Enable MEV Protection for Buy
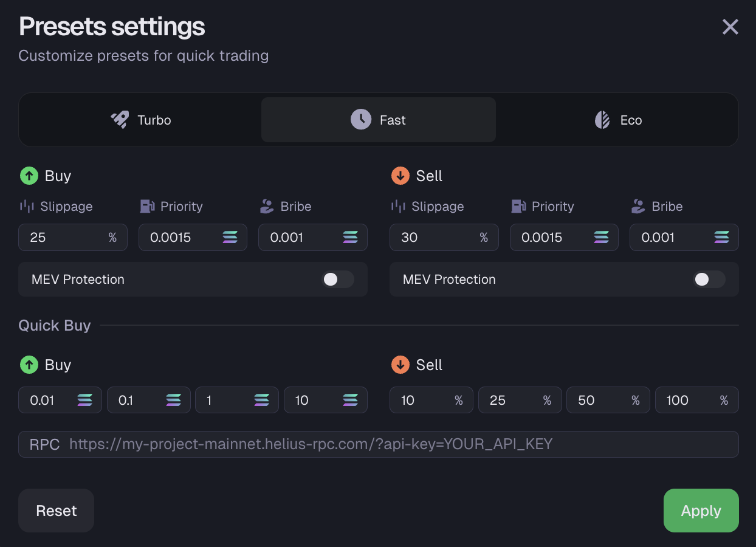 [x=337, y=280]
